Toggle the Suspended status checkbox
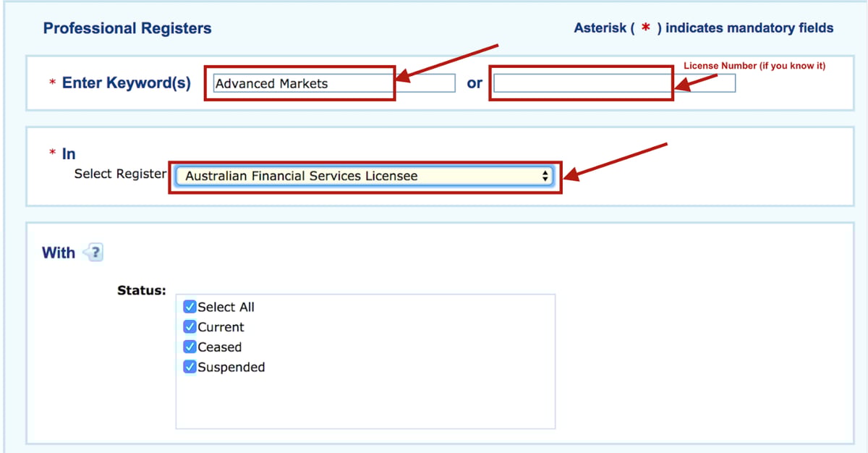This screenshot has width=868, height=453. point(190,367)
